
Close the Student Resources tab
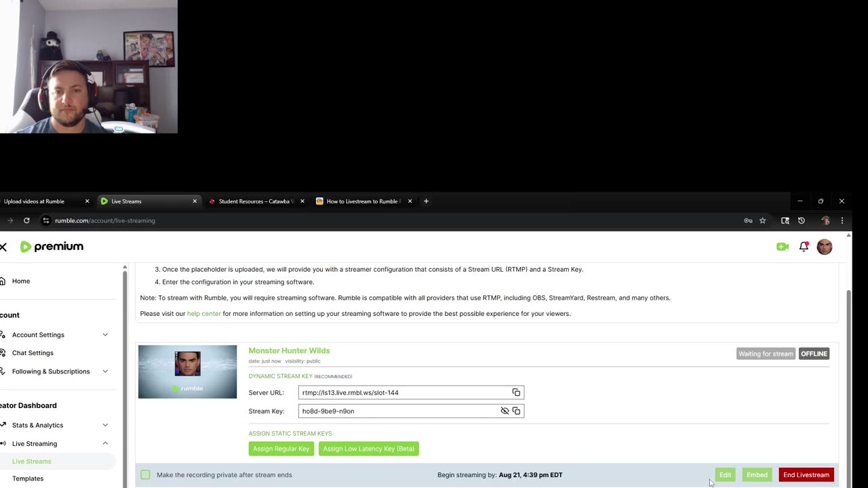pos(302,201)
